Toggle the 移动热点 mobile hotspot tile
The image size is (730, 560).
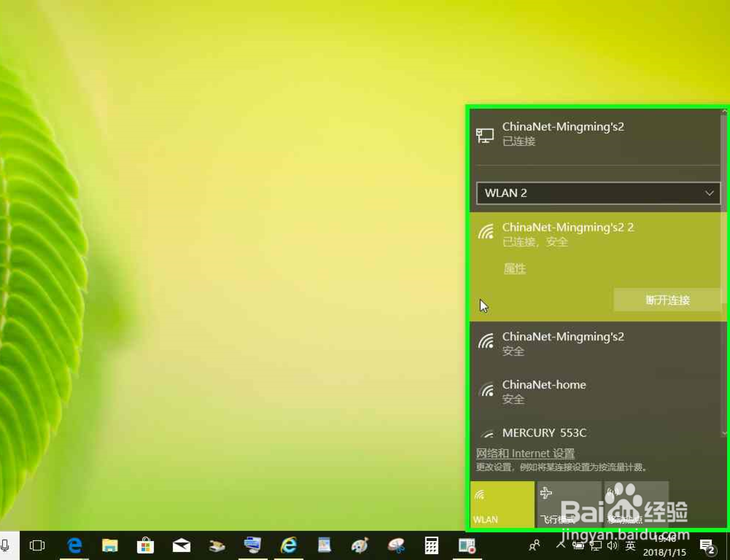point(636,504)
